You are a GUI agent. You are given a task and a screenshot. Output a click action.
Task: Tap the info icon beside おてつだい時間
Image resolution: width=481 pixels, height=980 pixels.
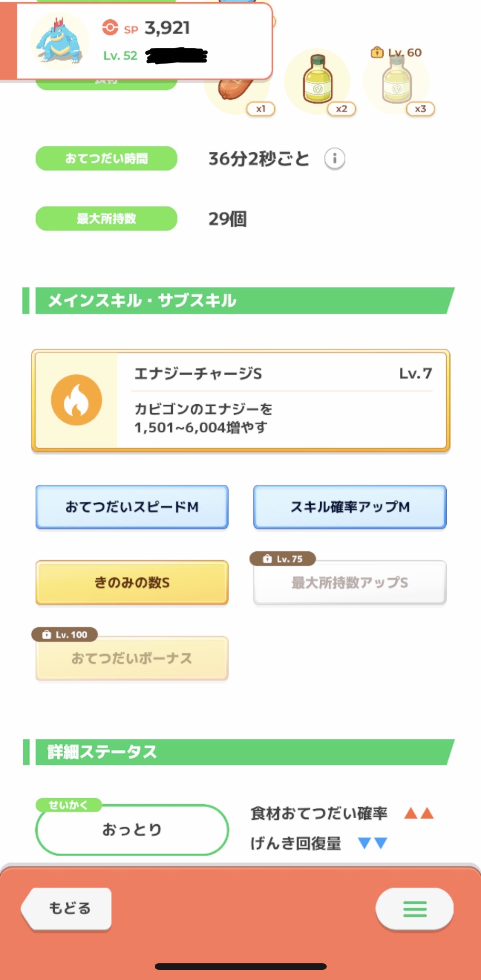(334, 159)
